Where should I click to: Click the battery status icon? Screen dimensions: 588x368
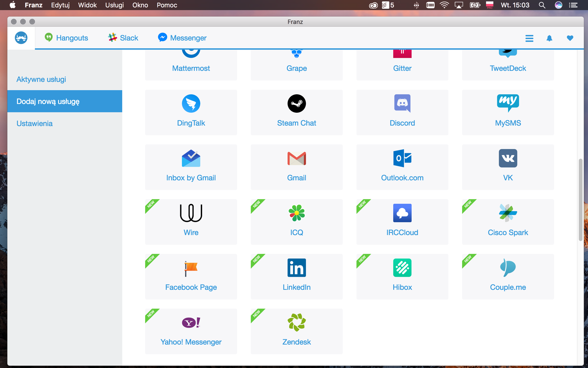click(475, 5)
